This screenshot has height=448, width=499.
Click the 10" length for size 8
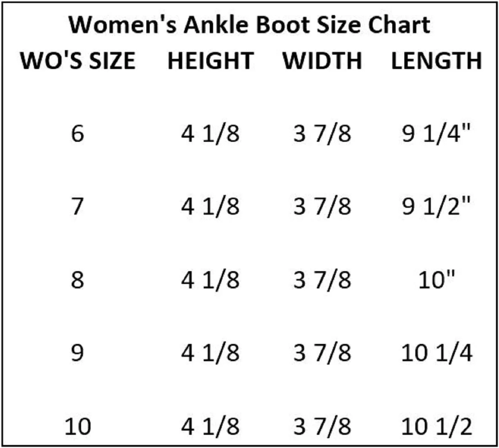click(436, 280)
